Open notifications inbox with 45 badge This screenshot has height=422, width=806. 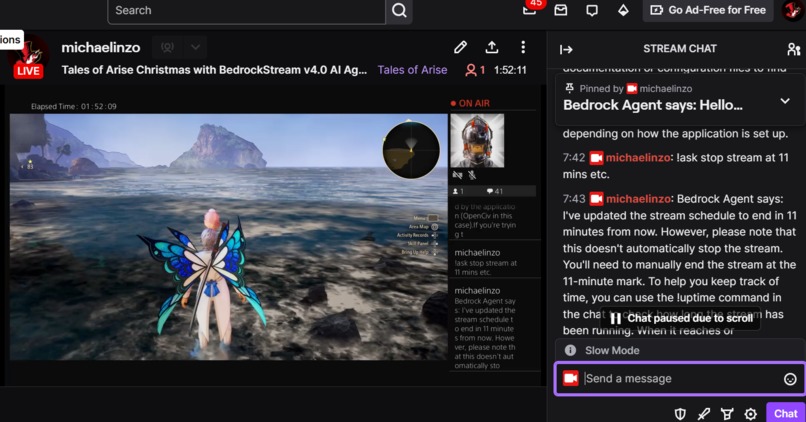pos(530,10)
